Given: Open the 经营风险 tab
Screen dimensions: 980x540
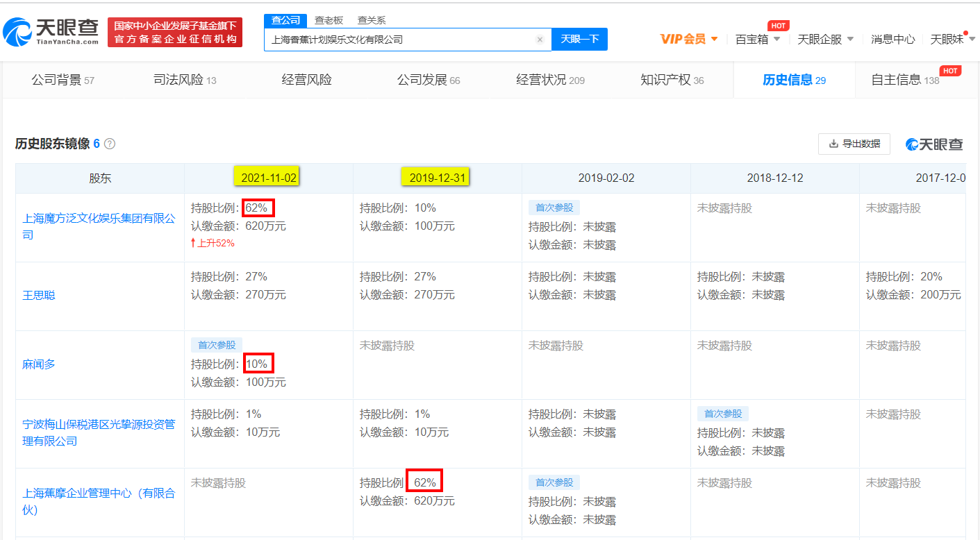Looking at the screenshot, I should 307,80.
